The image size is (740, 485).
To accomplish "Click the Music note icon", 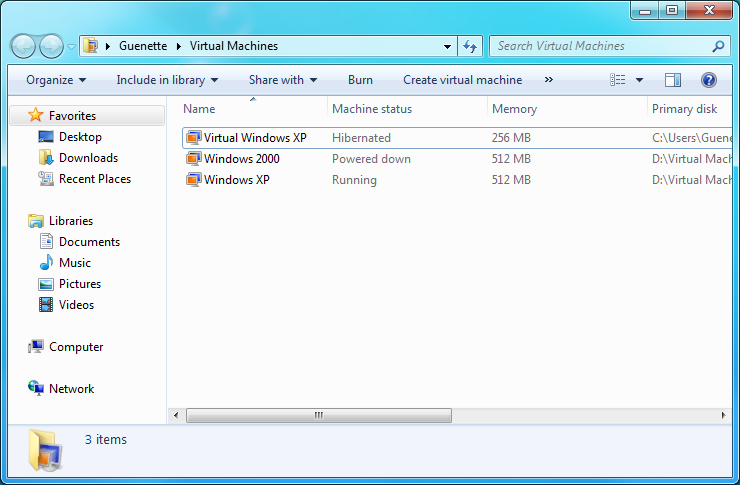I will pyautogui.click(x=46, y=262).
